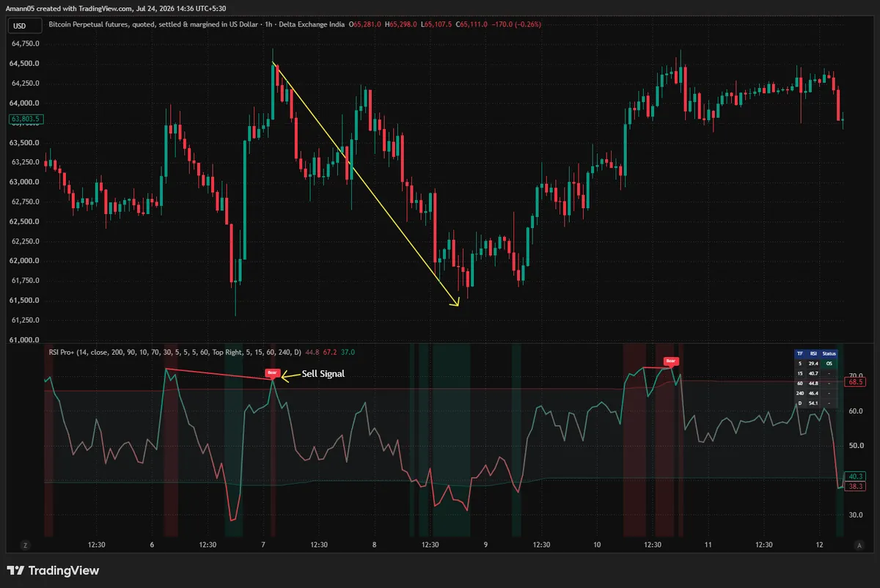
Task: Click the 61,750.0 price axis label
Action: [24, 281]
